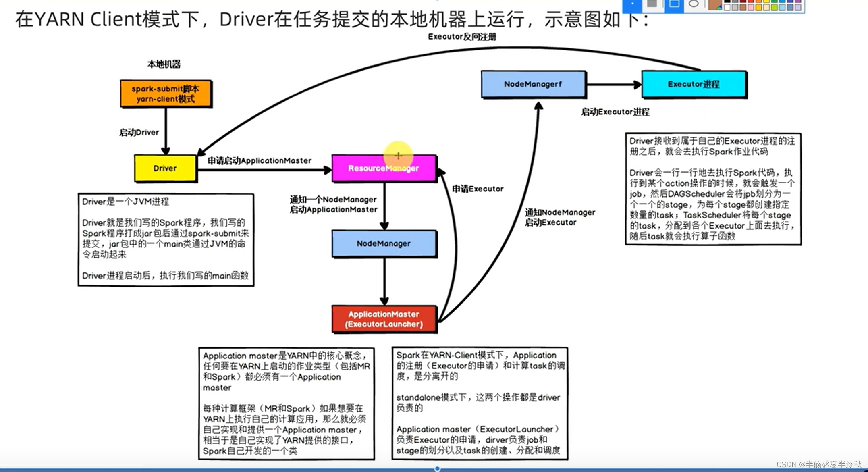
Task: Pick the light gray color swatch
Action: [735, 7]
